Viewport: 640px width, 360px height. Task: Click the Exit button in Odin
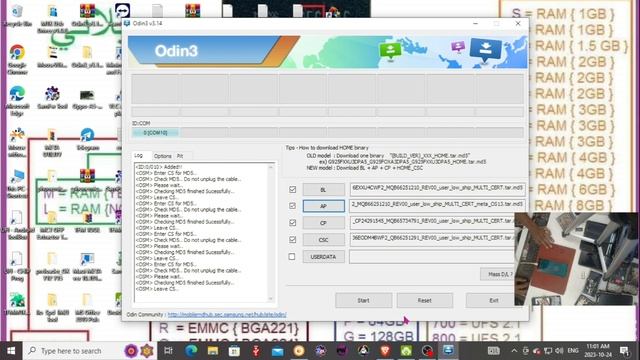(491, 300)
